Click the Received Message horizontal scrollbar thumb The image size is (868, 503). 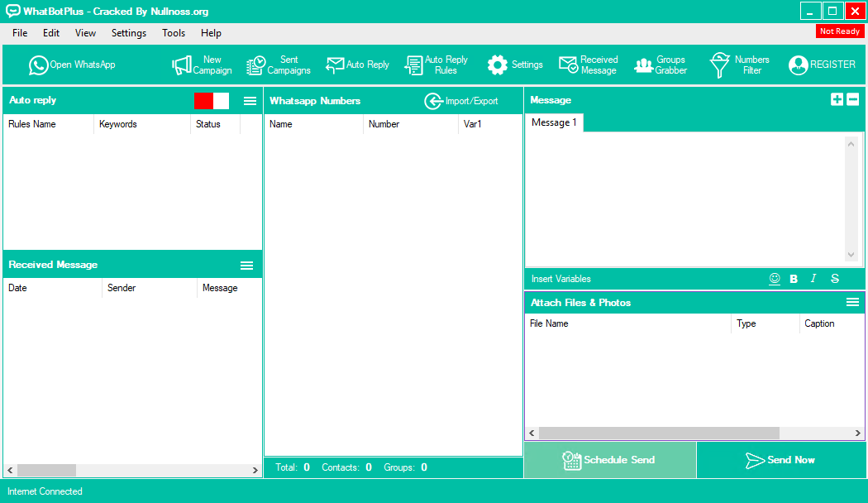click(46, 470)
